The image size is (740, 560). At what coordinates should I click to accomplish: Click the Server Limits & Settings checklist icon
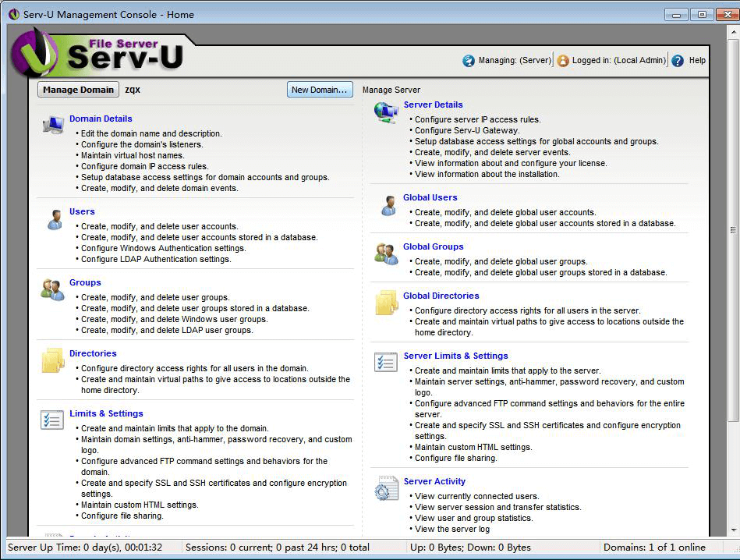pyautogui.click(x=386, y=362)
